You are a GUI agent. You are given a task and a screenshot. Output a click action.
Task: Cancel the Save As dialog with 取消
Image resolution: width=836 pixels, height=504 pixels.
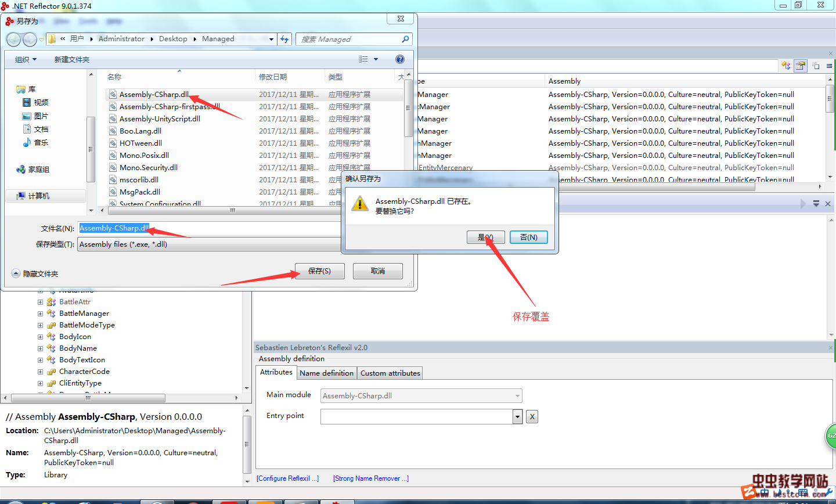click(378, 271)
